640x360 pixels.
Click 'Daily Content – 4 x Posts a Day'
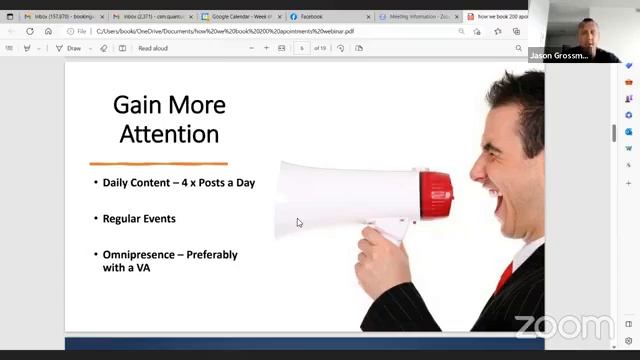(x=179, y=183)
